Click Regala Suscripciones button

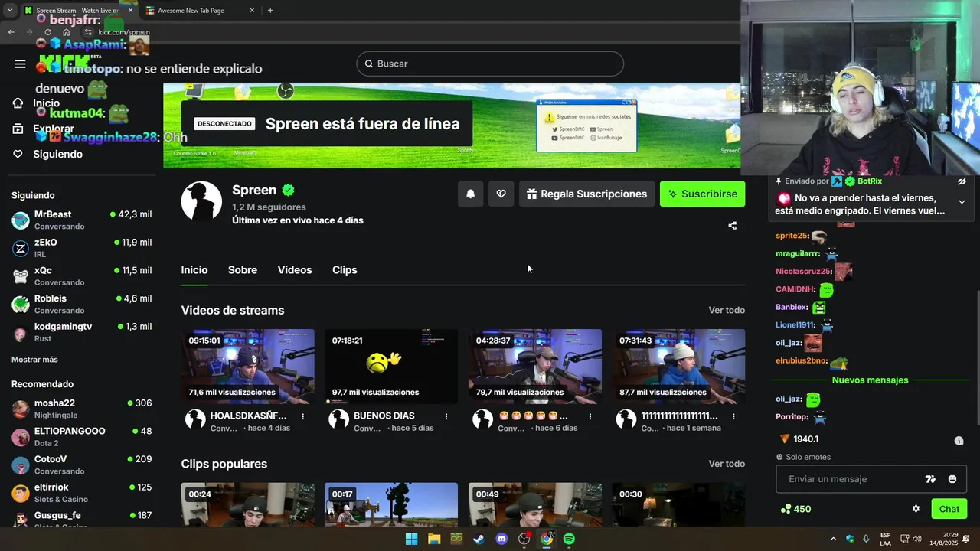(x=587, y=194)
